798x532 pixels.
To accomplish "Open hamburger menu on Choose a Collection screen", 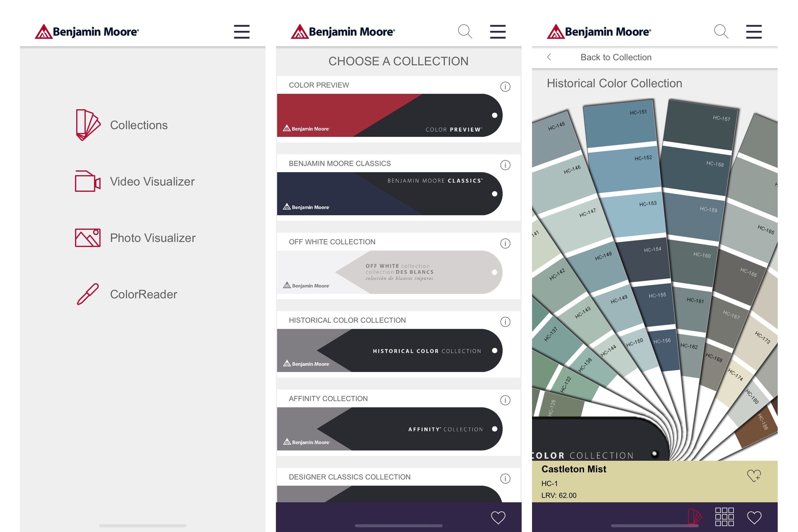I will [498, 32].
